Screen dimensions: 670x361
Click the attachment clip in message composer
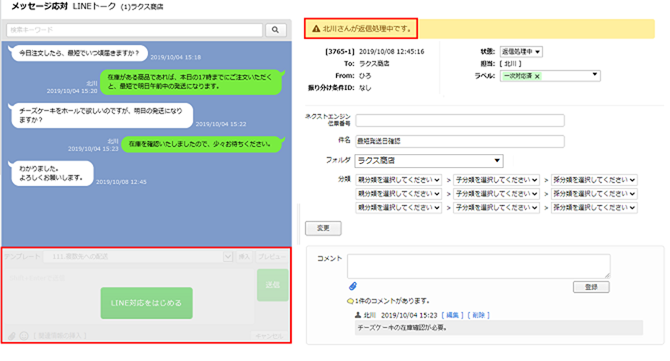[x=12, y=336]
